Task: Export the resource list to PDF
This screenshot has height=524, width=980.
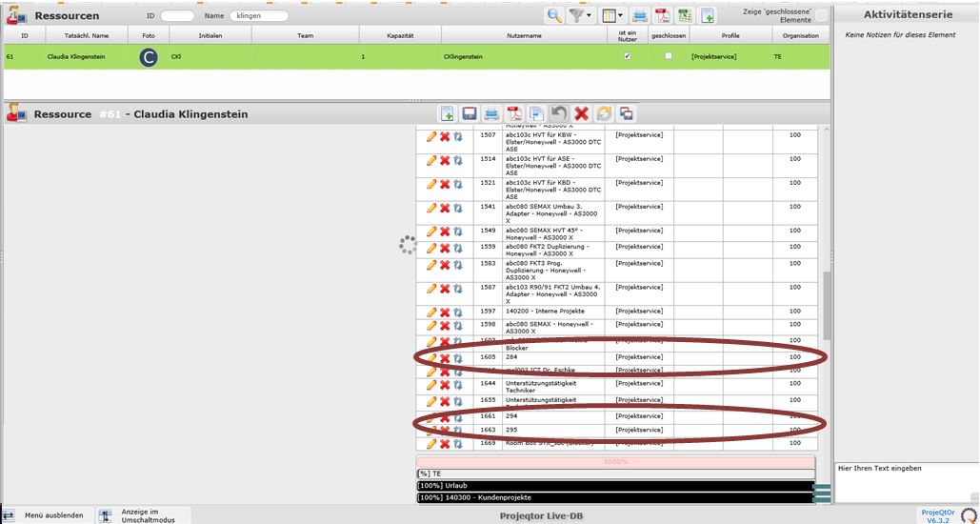Action: [663, 15]
